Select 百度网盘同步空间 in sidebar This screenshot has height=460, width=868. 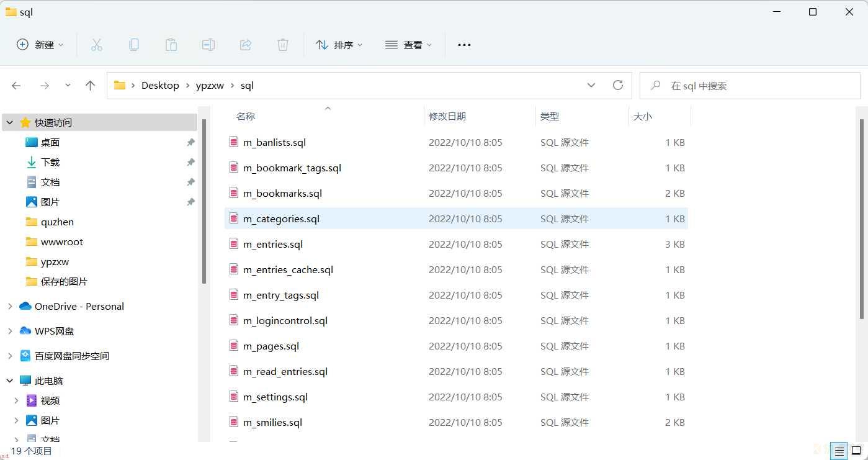pyautogui.click(x=71, y=356)
